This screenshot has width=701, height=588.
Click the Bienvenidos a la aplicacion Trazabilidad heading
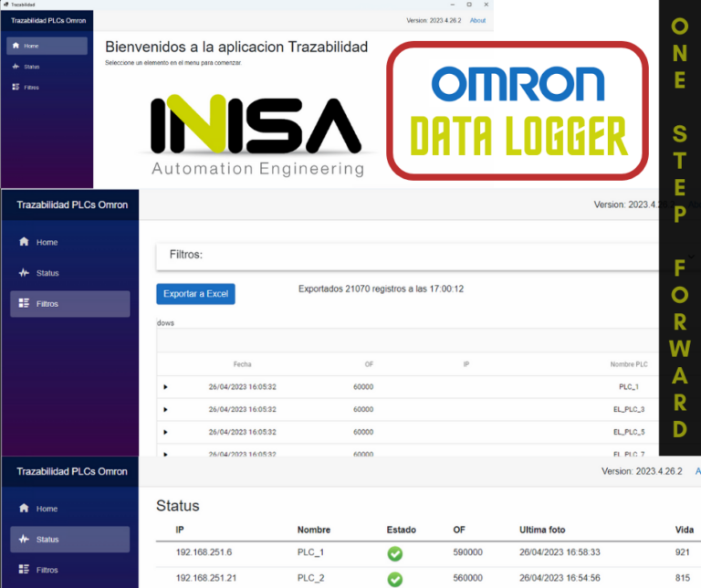pyautogui.click(x=236, y=47)
